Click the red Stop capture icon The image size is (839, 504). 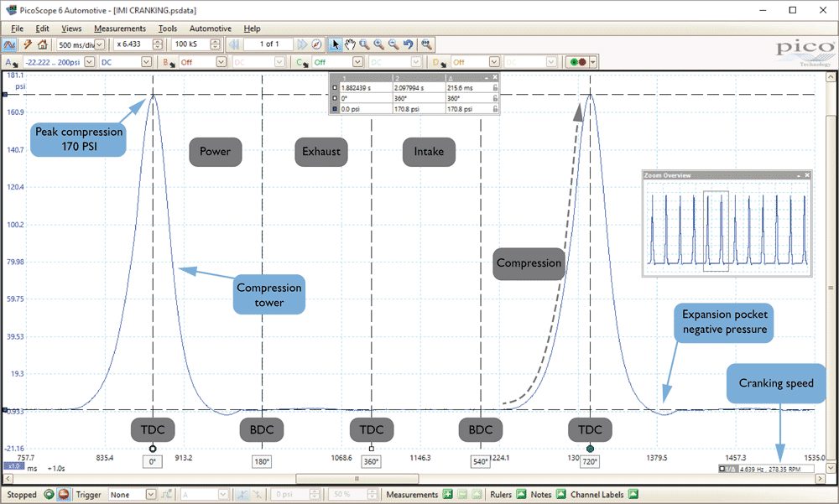point(63,495)
